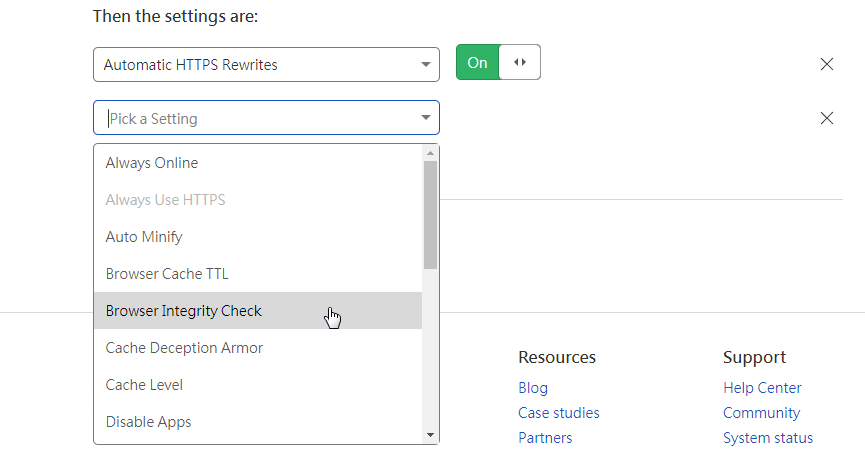
Task: Click the settings list scroll up arrow
Action: point(430,153)
